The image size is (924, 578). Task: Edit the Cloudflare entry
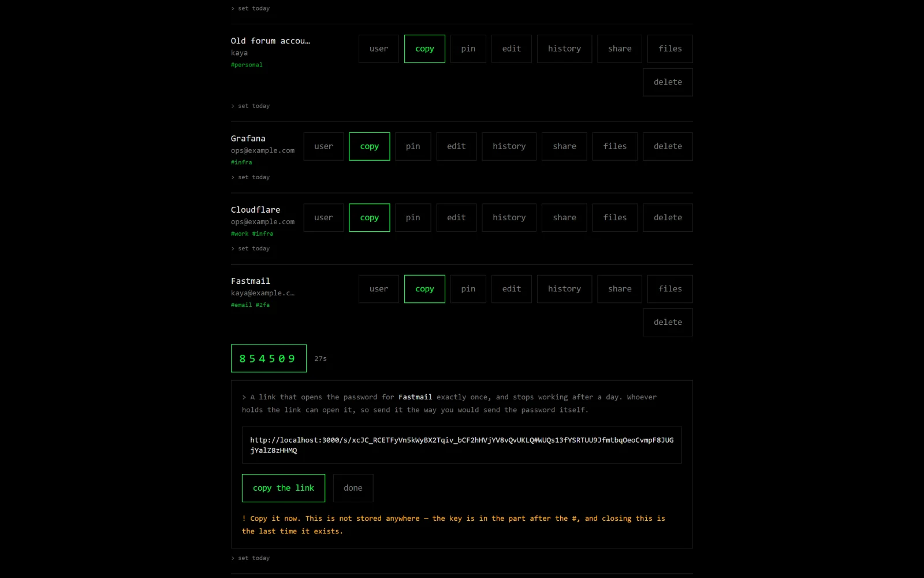(456, 218)
